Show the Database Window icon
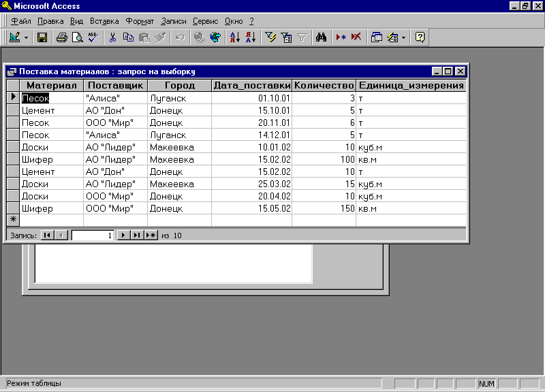 click(x=377, y=37)
